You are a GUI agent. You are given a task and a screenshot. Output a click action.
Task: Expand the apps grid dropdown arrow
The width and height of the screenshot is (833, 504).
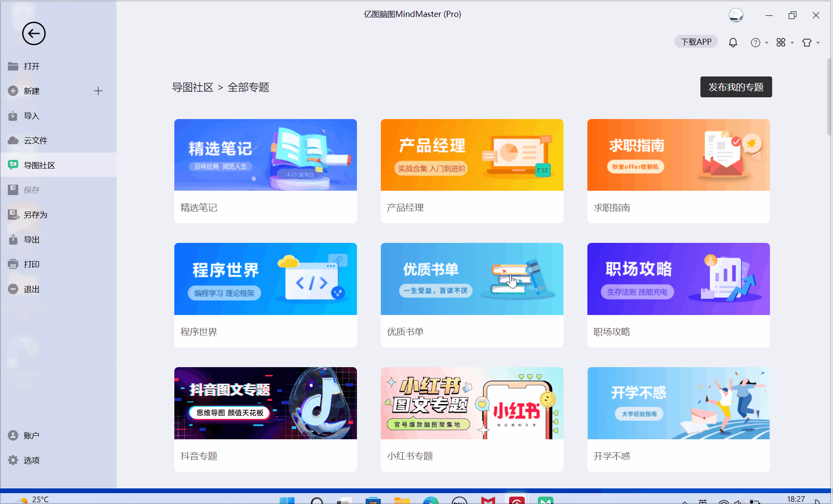point(792,43)
